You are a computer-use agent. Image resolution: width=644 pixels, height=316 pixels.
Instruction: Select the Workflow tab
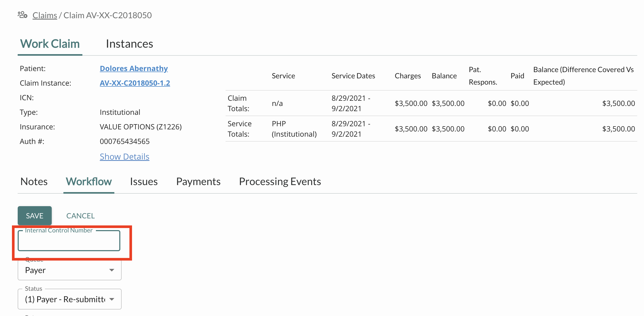[89, 182]
